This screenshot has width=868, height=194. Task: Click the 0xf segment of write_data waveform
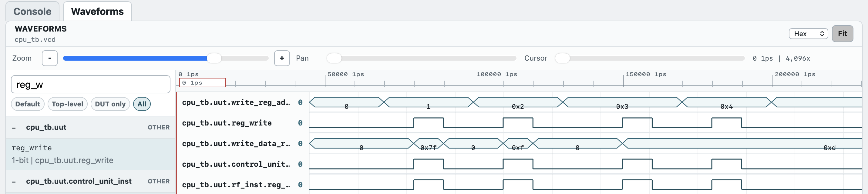point(518,143)
